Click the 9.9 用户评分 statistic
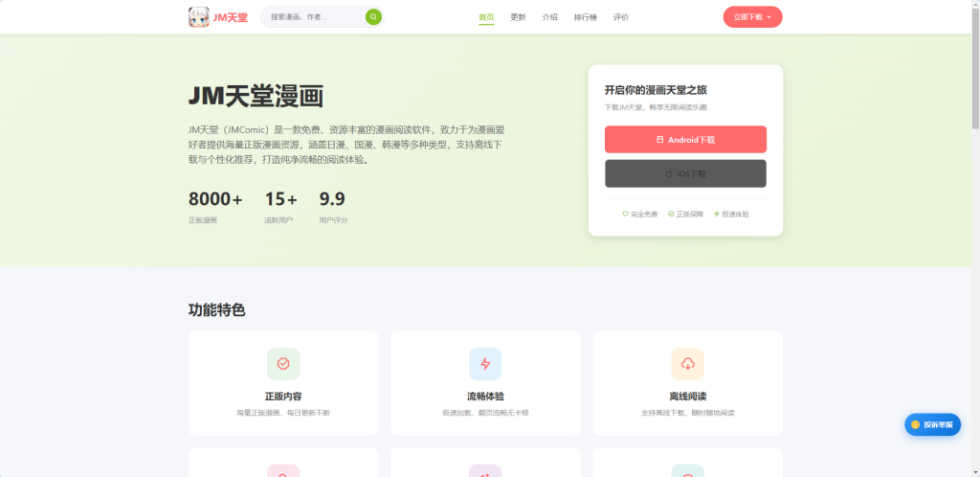The height and width of the screenshot is (477, 980). [x=333, y=207]
